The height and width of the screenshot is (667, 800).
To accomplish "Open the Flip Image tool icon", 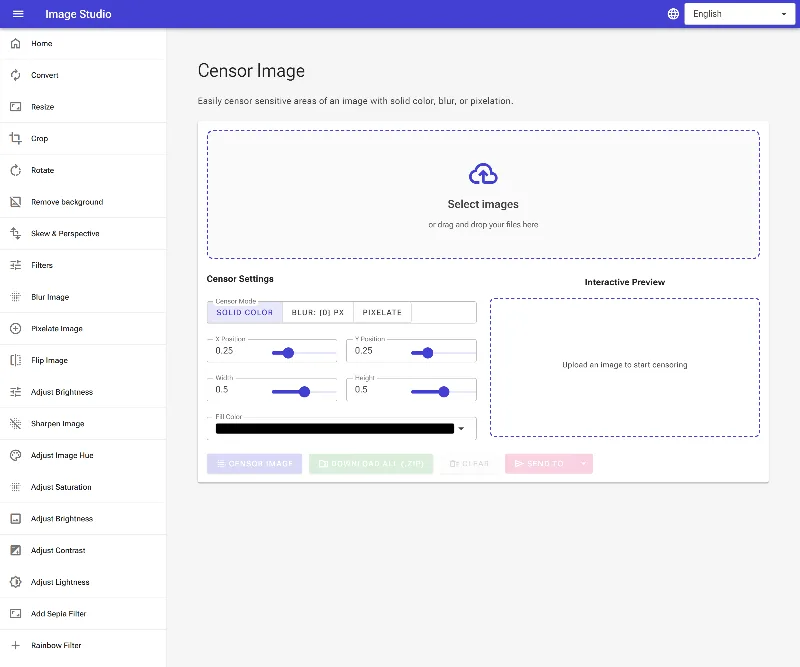I will (x=16, y=360).
